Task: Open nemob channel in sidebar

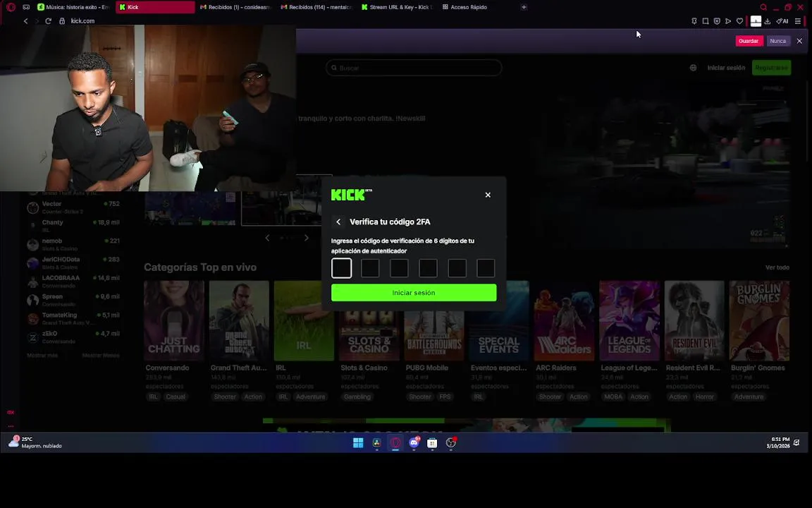Action: [73, 245]
